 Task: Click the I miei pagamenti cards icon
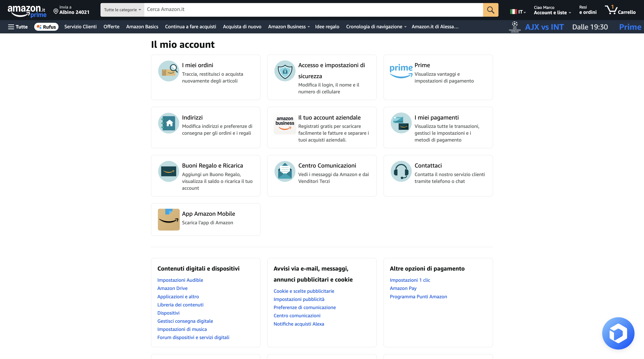[x=401, y=123]
